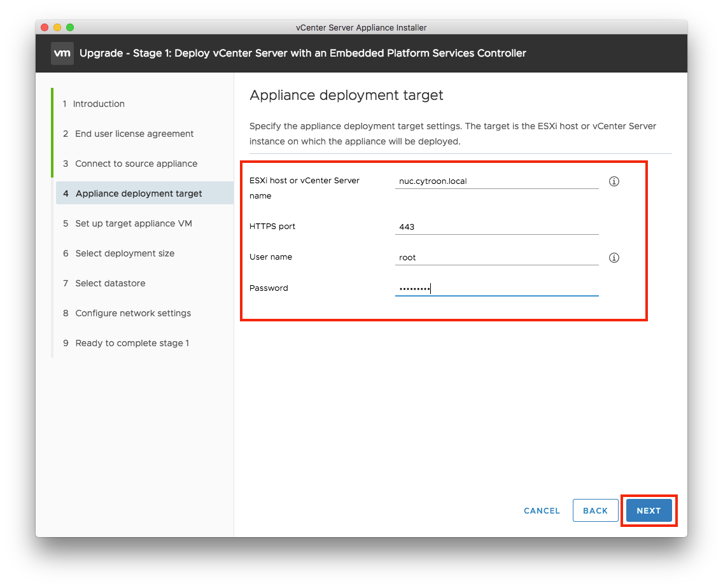Cancel the upgrade wizard
This screenshot has height=588, width=723.
[542, 511]
